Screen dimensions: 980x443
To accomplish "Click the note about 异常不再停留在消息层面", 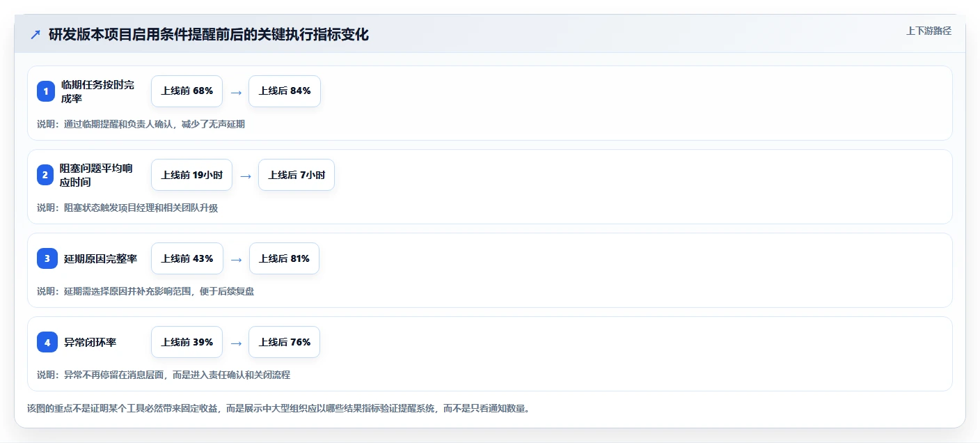I will click(164, 375).
